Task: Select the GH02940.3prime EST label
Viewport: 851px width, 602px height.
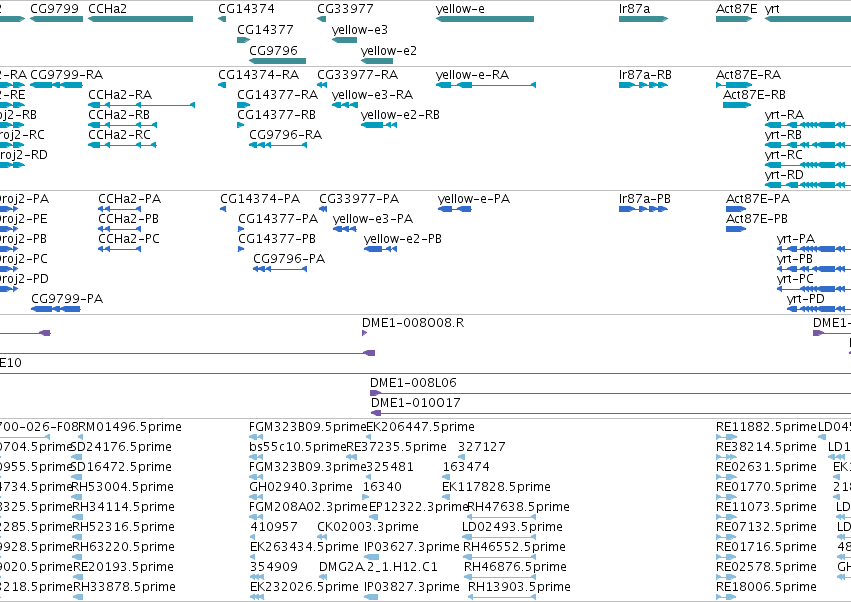Action: pos(301,486)
